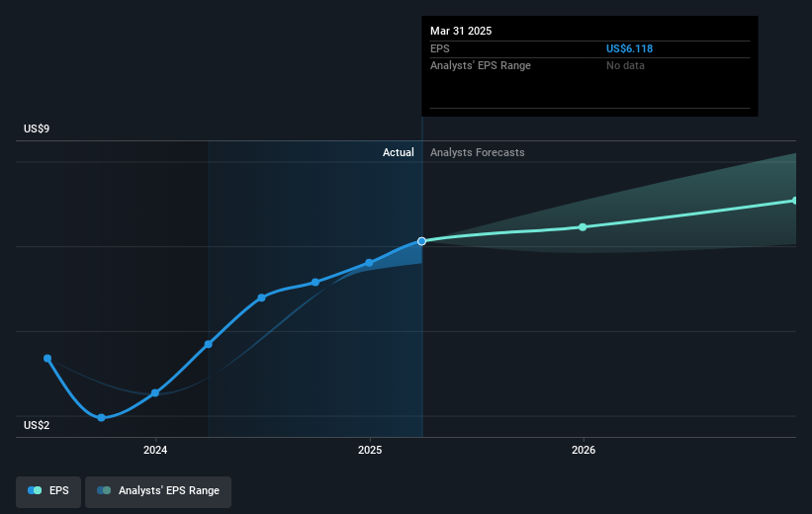The height and width of the screenshot is (514, 812).
Task: Select the Mar 31 2025 EPS data point
Action: point(421,241)
